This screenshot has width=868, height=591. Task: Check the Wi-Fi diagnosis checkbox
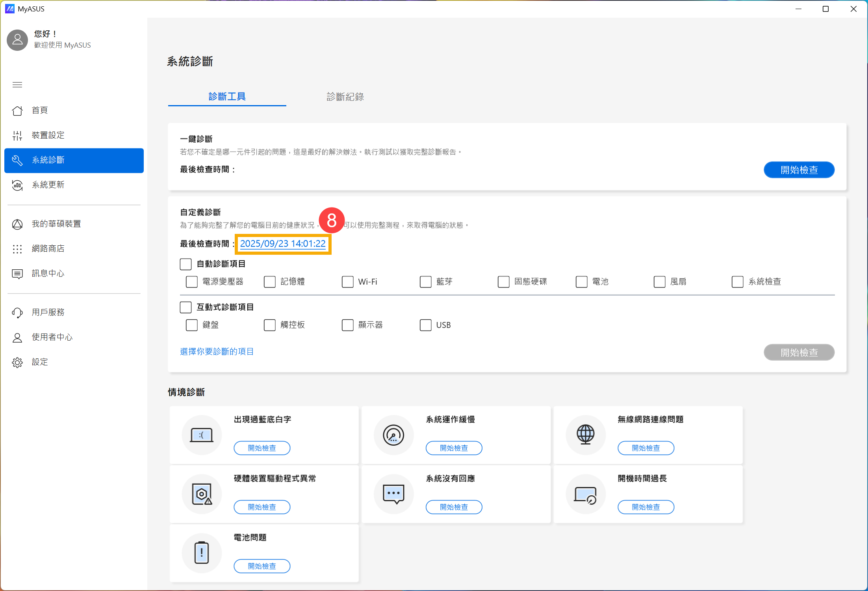click(347, 282)
